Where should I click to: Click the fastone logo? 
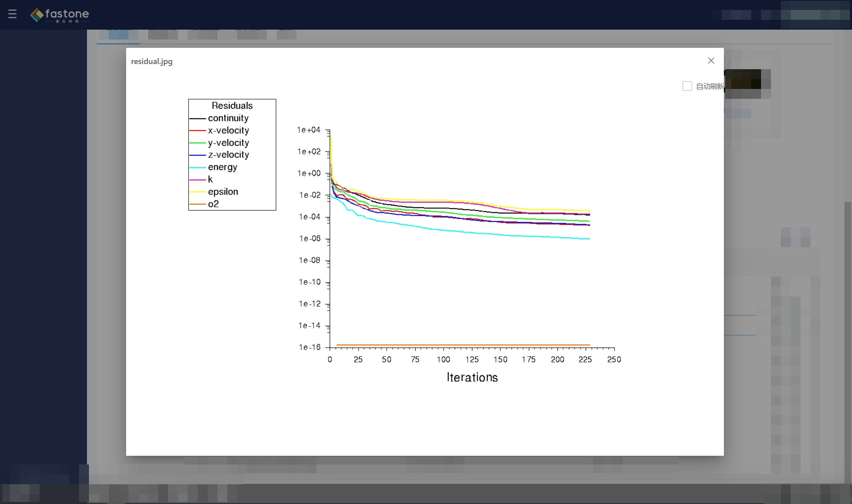pos(60,15)
